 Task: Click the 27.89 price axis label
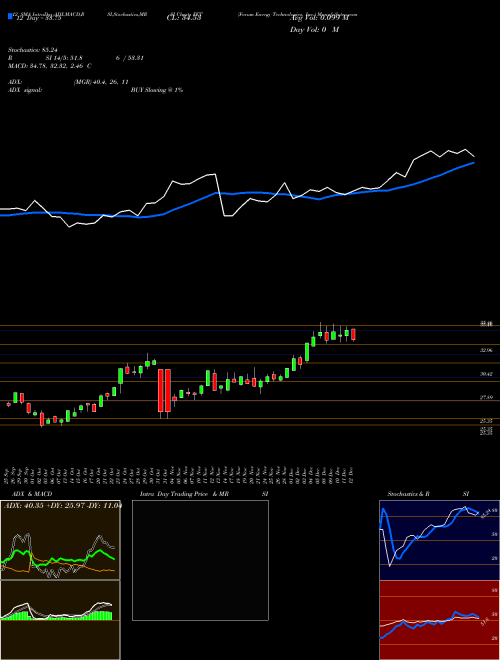coord(486,397)
